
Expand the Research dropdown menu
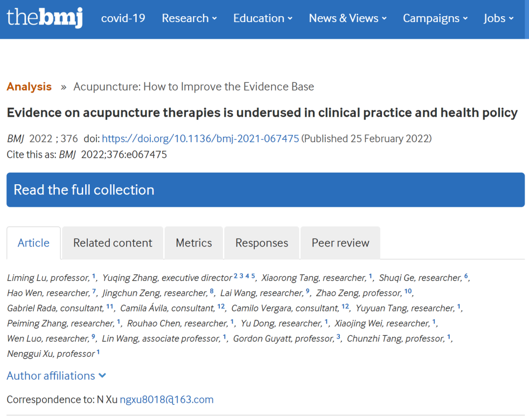point(189,18)
